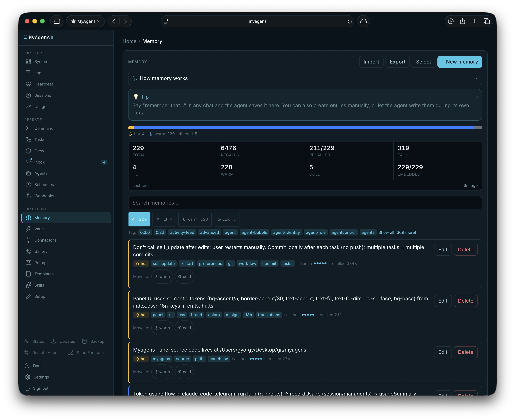The height and width of the screenshot is (420, 515).
Task: Toggle the Dark theme mode
Action: [x=33, y=366]
